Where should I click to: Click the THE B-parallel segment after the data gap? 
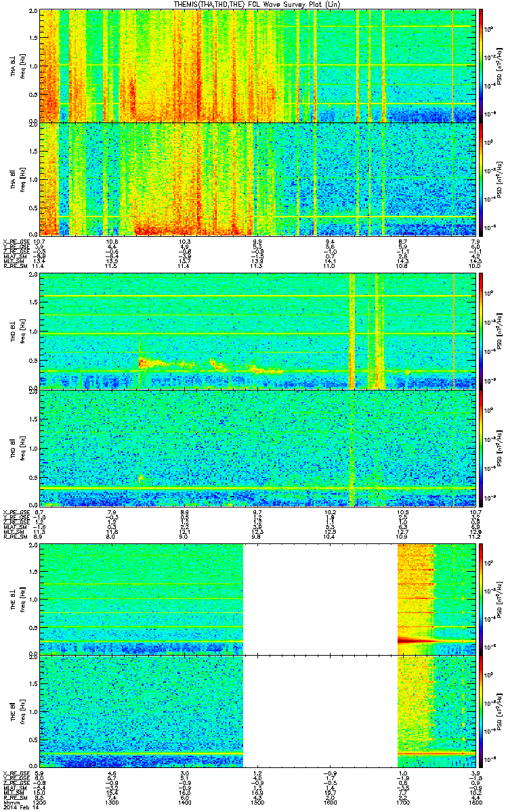click(436, 710)
